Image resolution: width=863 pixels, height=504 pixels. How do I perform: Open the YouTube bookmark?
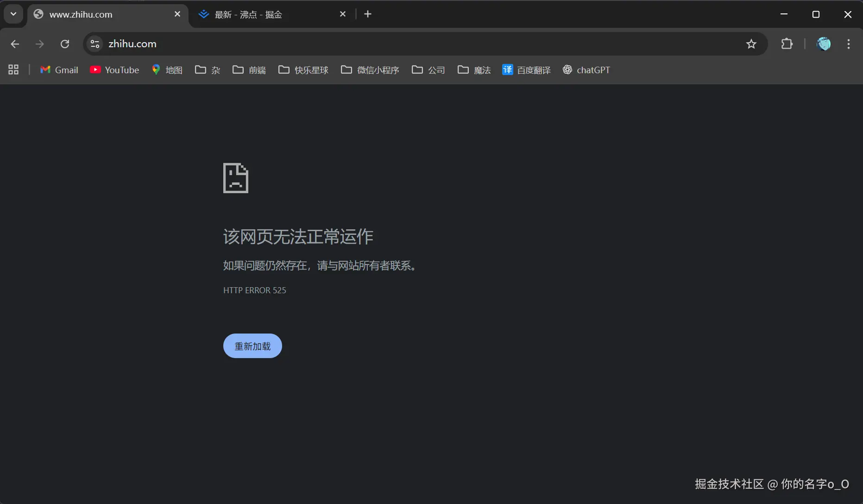point(114,70)
